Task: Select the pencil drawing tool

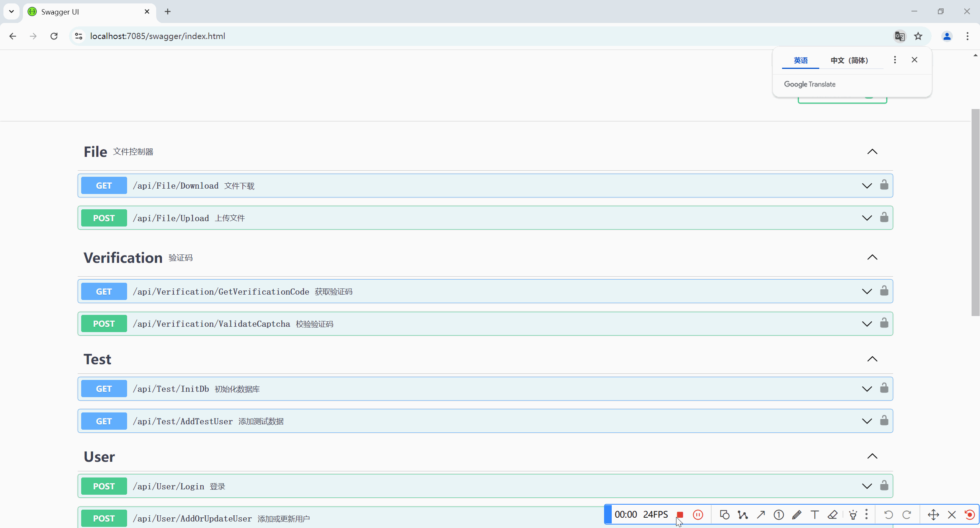Action: click(x=797, y=515)
